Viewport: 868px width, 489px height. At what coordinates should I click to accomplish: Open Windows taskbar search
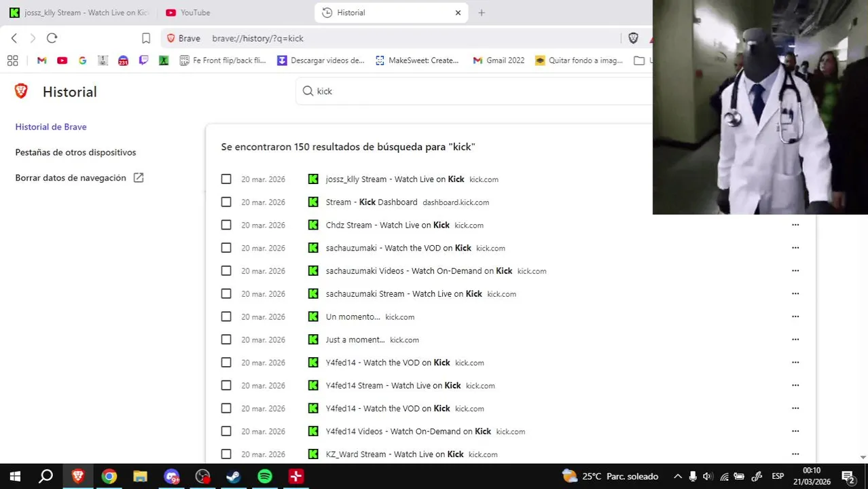[x=46, y=476]
